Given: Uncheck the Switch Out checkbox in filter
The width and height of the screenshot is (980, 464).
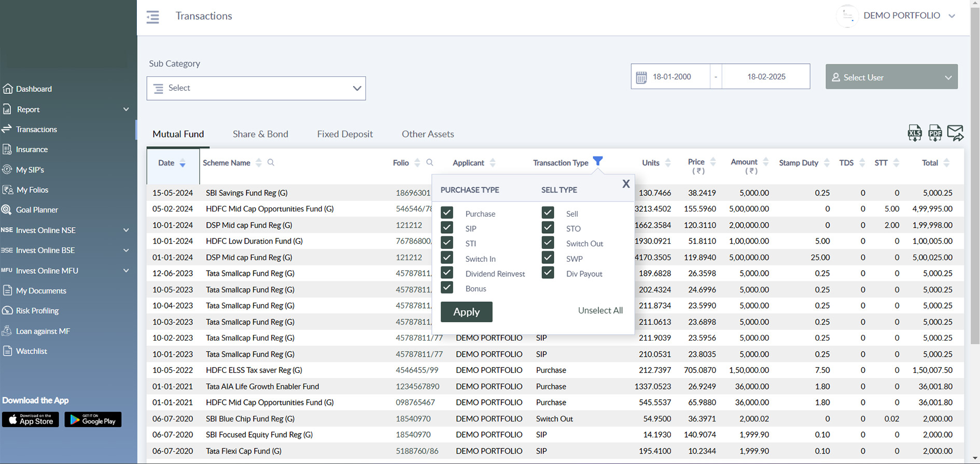Looking at the screenshot, I should coord(548,243).
